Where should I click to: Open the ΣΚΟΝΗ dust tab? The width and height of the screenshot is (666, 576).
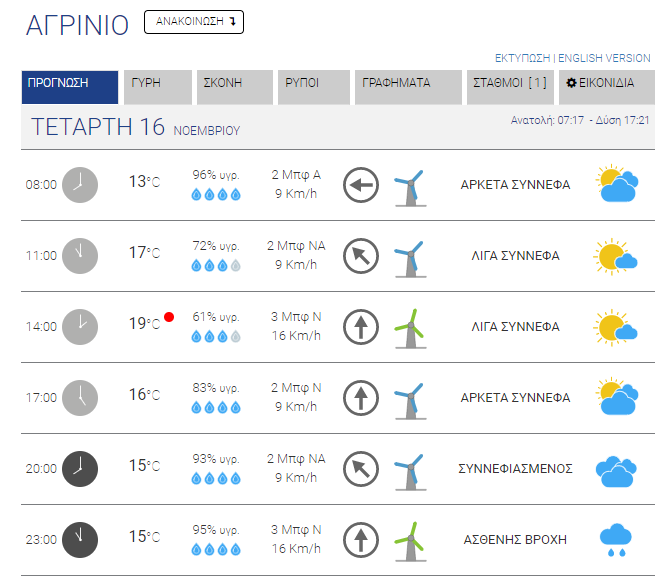tap(234, 87)
